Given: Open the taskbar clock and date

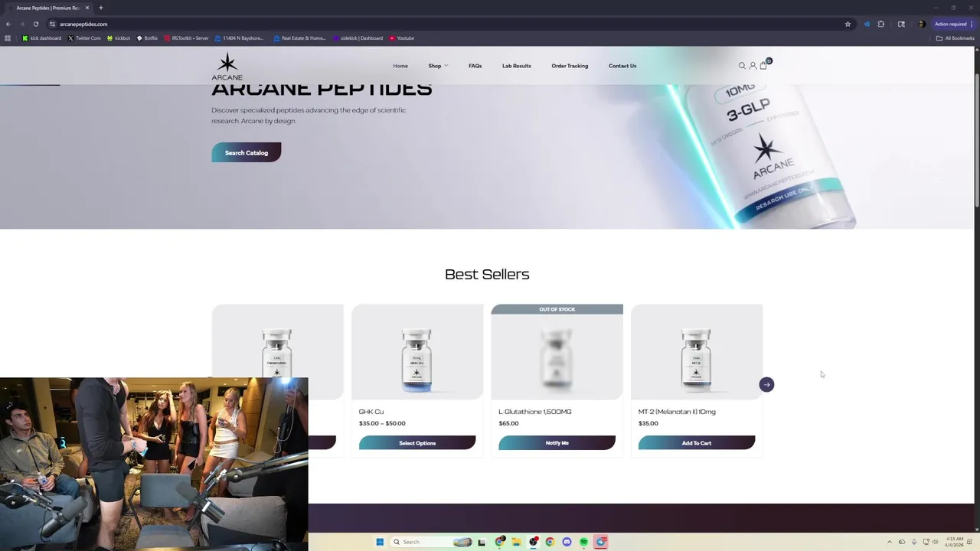Looking at the screenshot, I should 954,542.
